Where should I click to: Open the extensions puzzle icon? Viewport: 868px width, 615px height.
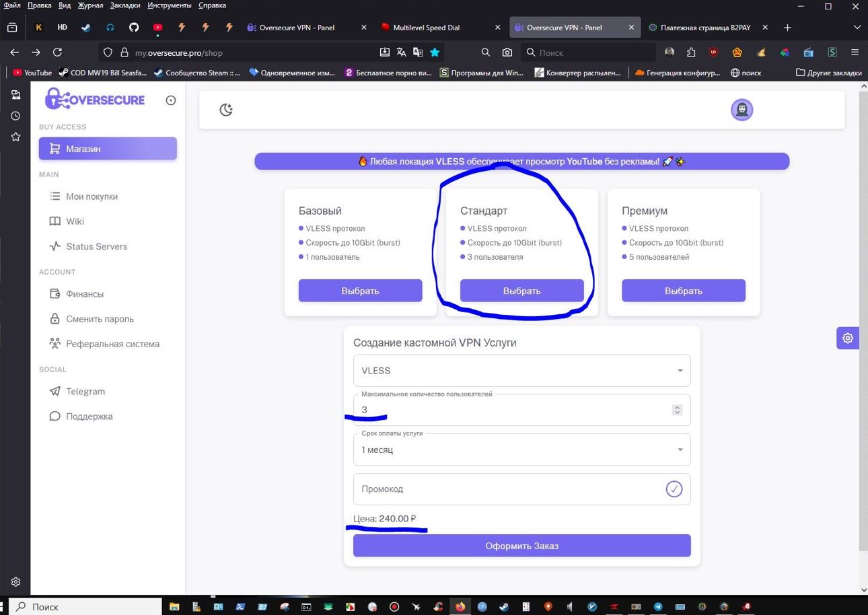pyautogui.click(x=691, y=52)
